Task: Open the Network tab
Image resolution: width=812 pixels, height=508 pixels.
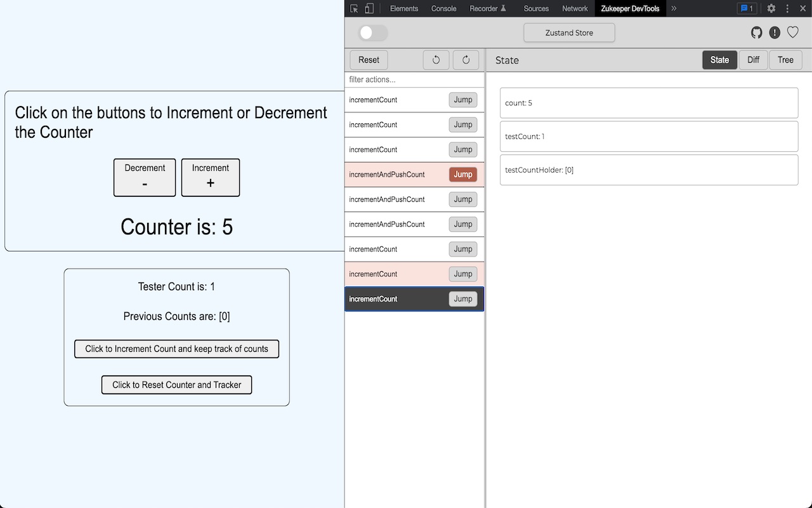Action: tap(575, 8)
